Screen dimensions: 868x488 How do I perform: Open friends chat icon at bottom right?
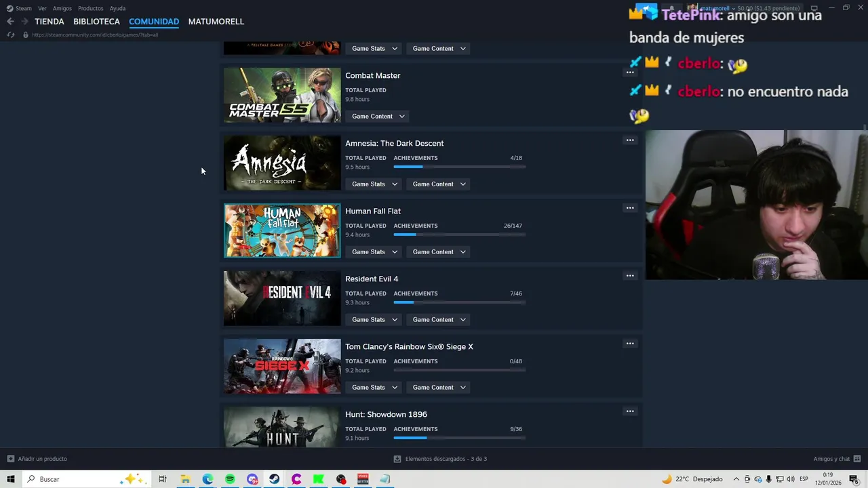point(857,459)
